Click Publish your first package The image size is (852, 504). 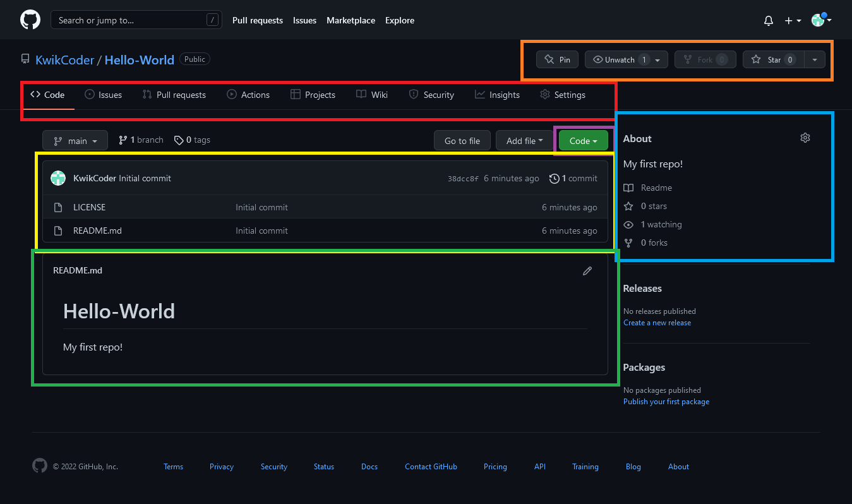tap(666, 402)
